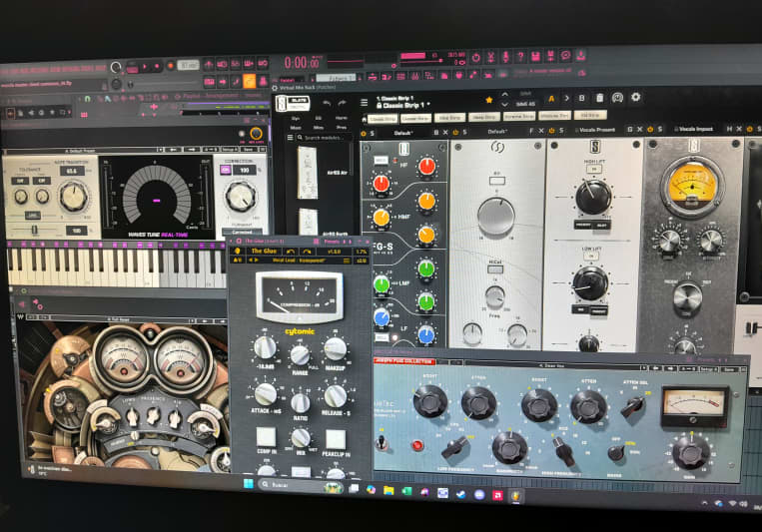762x532 pixels.
Task: Click the horizontal slider in Waves Tune lower left
Action: tap(35, 229)
